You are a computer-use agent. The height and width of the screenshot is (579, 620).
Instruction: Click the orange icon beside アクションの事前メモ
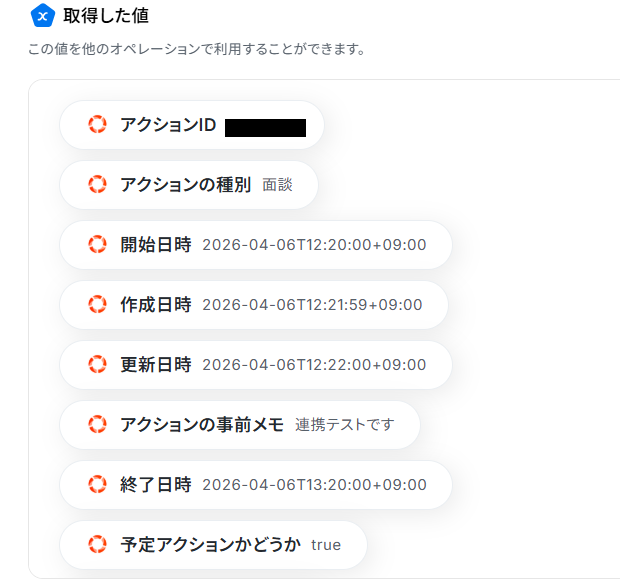pyautogui.click(x=97, y=425)
